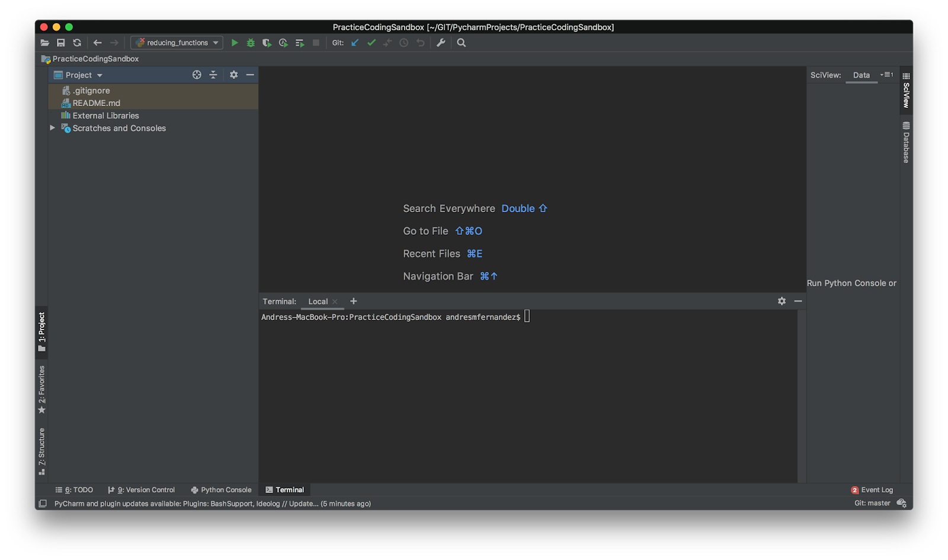948x560 pixels.
Task: Select opened file with the crosshair target icon
Action: pos(197,75)
